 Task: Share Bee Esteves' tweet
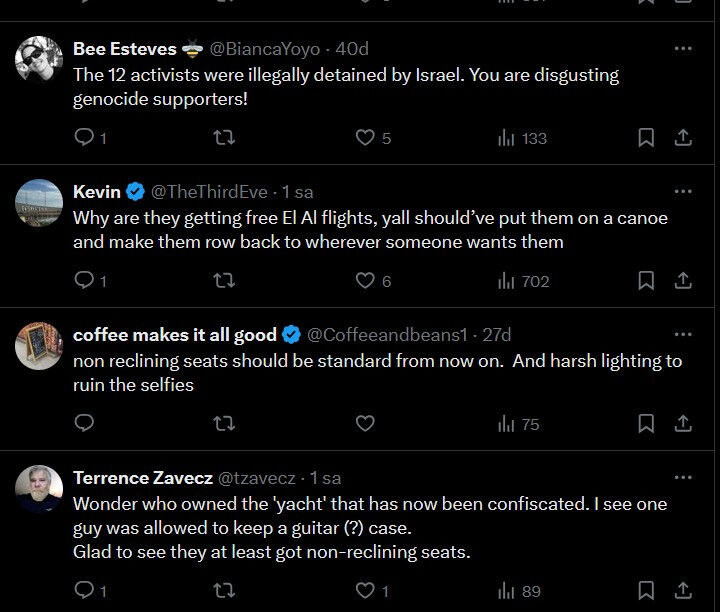point(683,138)
